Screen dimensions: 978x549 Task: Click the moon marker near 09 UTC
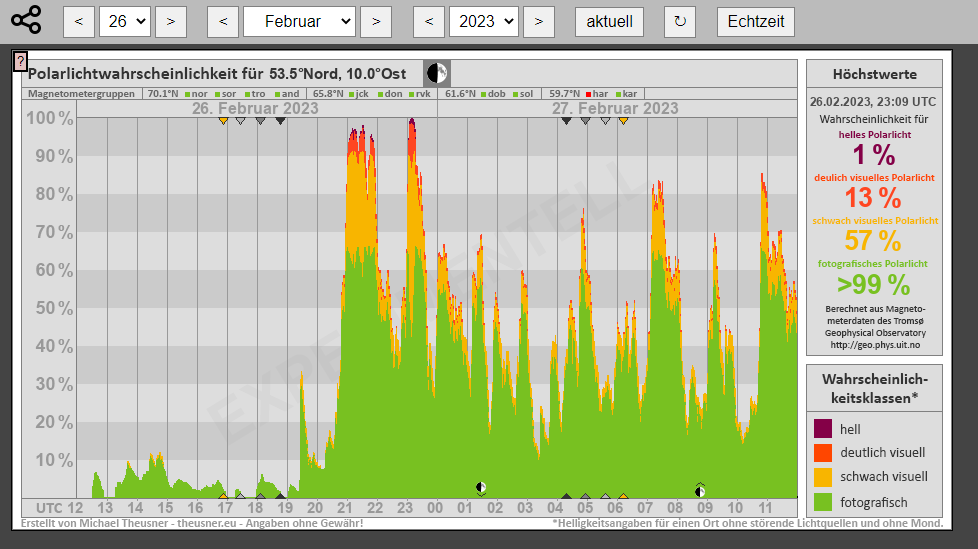tap(700, 490)
